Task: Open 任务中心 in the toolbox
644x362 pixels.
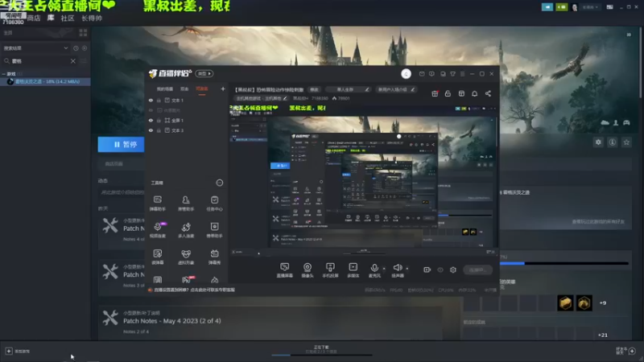Action: click(214, 203)
